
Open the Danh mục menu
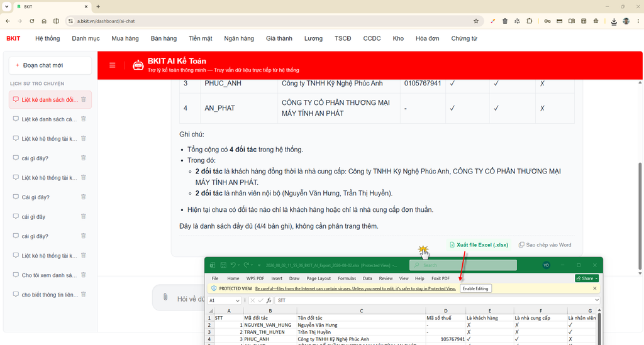[86, 38]
